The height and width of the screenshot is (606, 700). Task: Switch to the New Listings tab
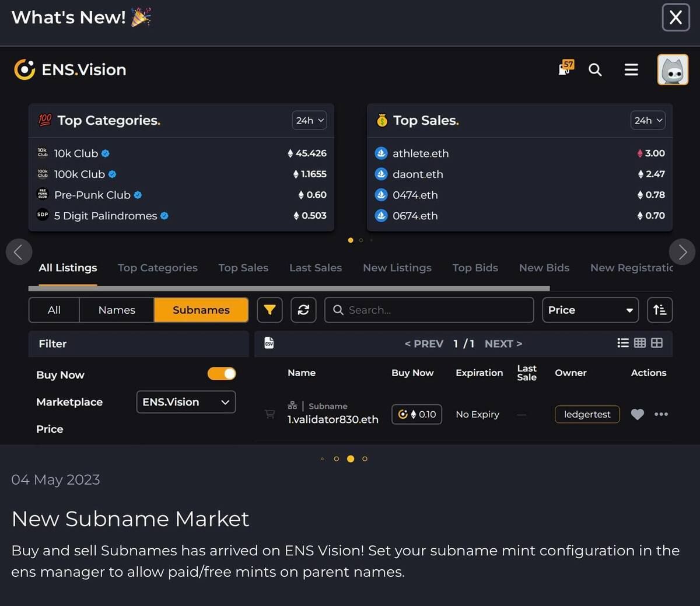tap(397, 268)
